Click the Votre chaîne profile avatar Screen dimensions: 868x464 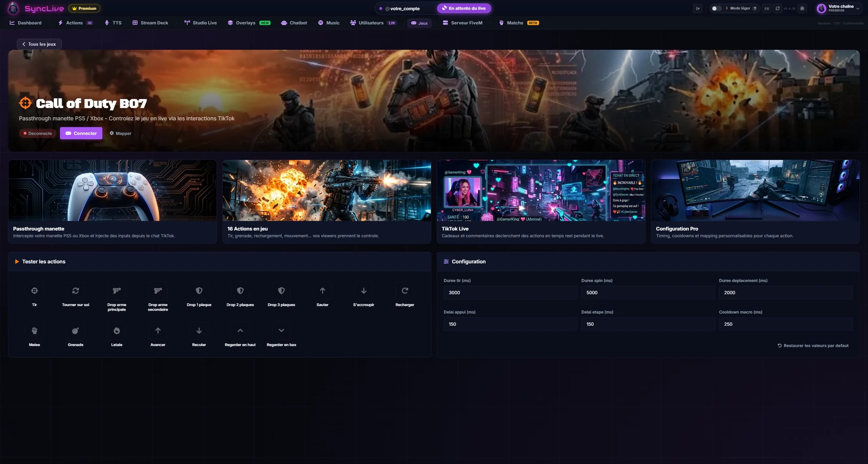coord(821,8)
